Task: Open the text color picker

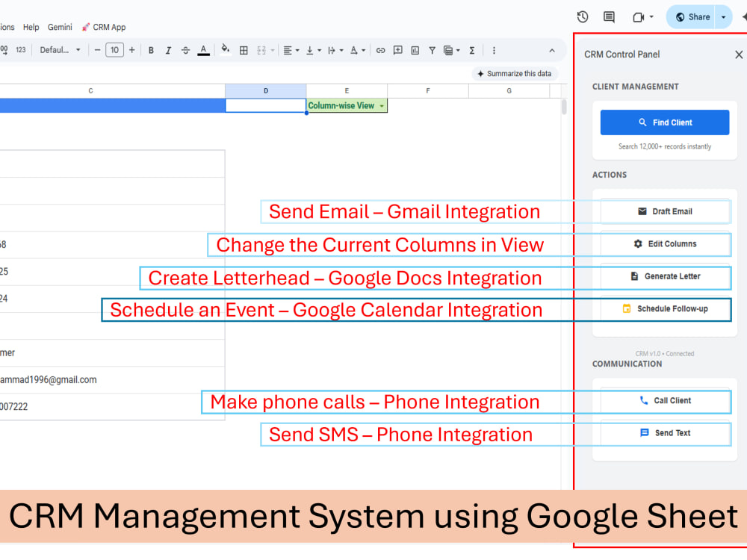Action: tap(203, 50)
